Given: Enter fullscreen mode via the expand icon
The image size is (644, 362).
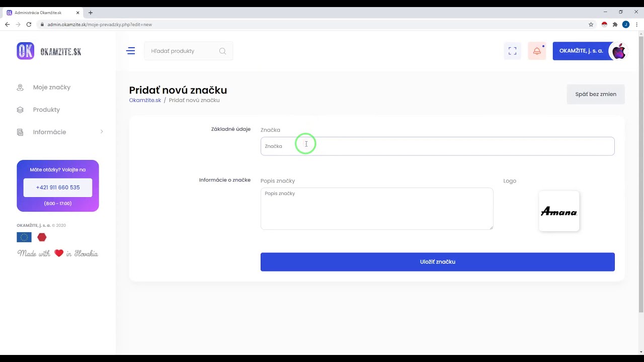Looking at the screenshot, I should [512, 51].
